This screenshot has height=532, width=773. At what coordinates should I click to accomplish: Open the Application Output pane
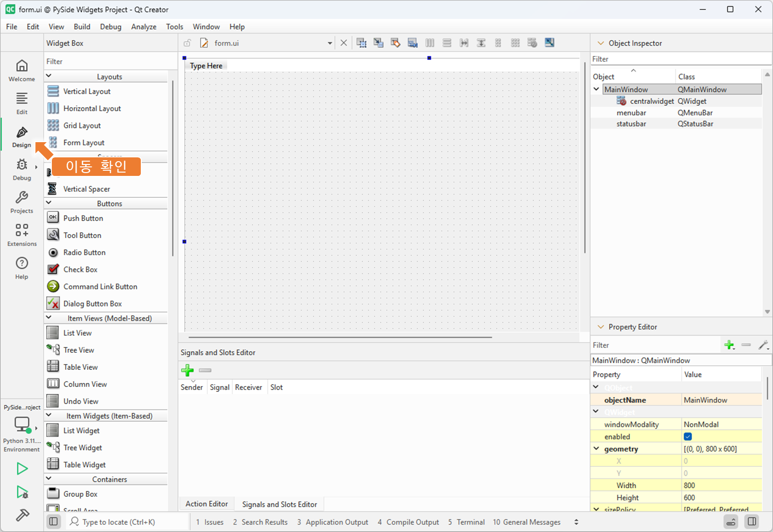pyautogui.click(x=333, y=522)
